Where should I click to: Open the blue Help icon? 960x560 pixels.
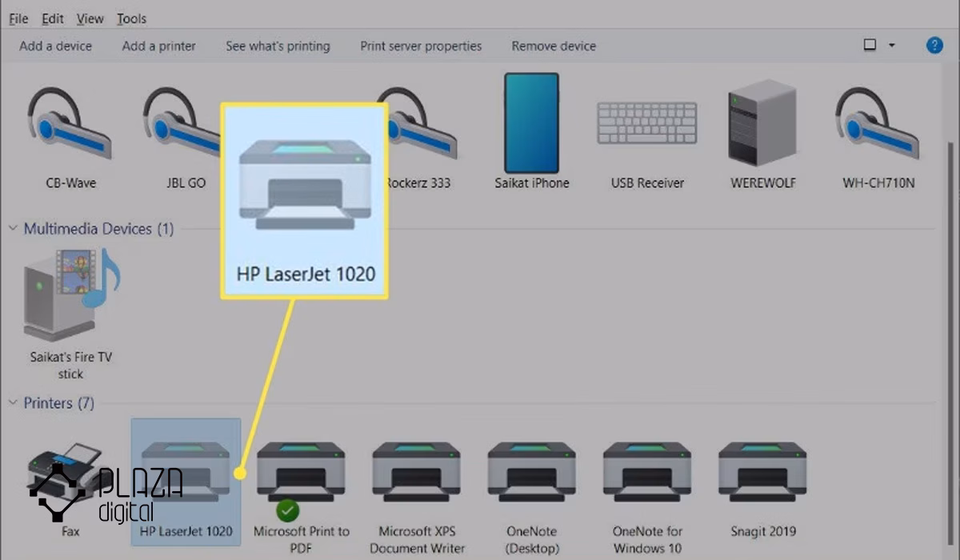[x=934, y=46]
